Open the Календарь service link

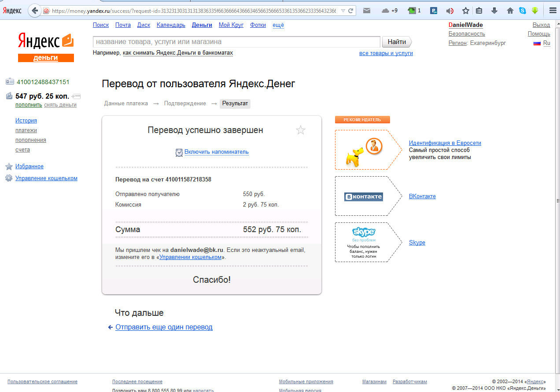(171, 25)
